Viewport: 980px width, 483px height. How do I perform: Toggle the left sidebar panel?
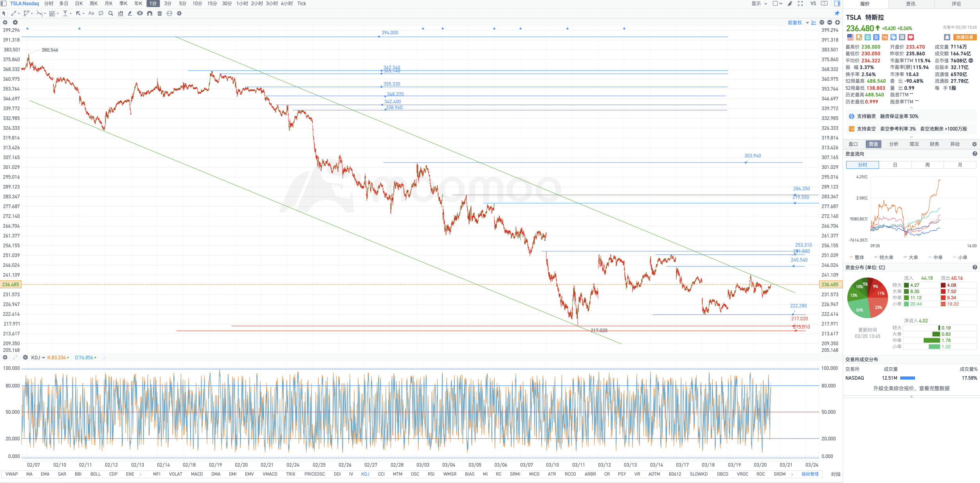pyautogui.click(x=4, y=4)
